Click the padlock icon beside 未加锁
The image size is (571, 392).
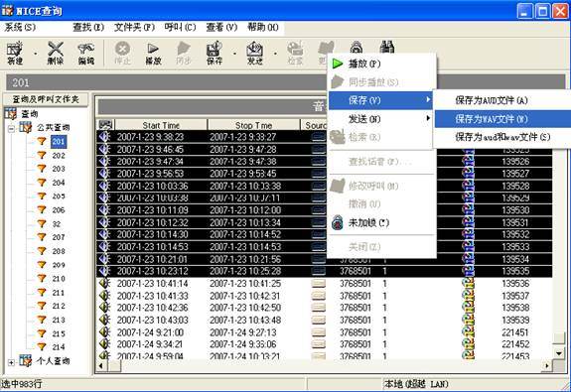tap(338, 222)
